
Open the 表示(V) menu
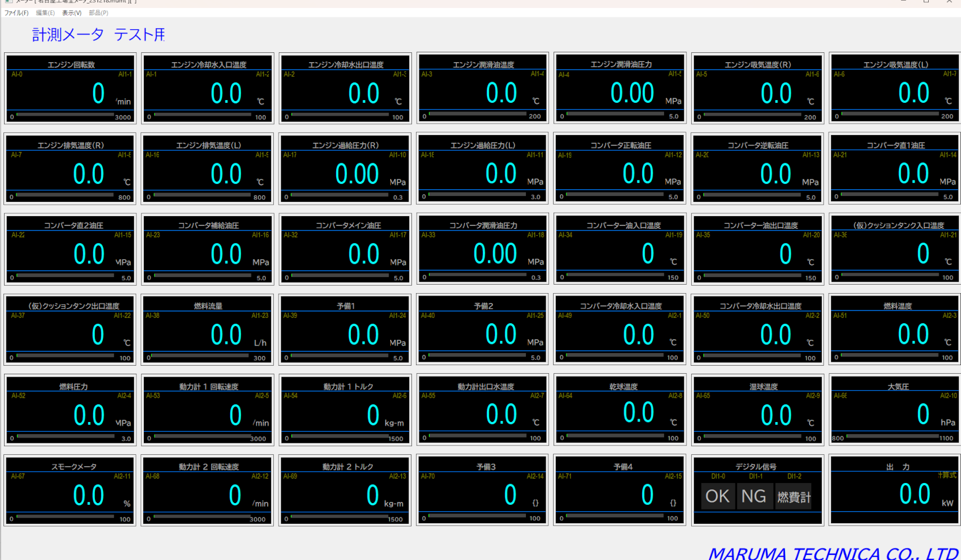pos(72,13)
